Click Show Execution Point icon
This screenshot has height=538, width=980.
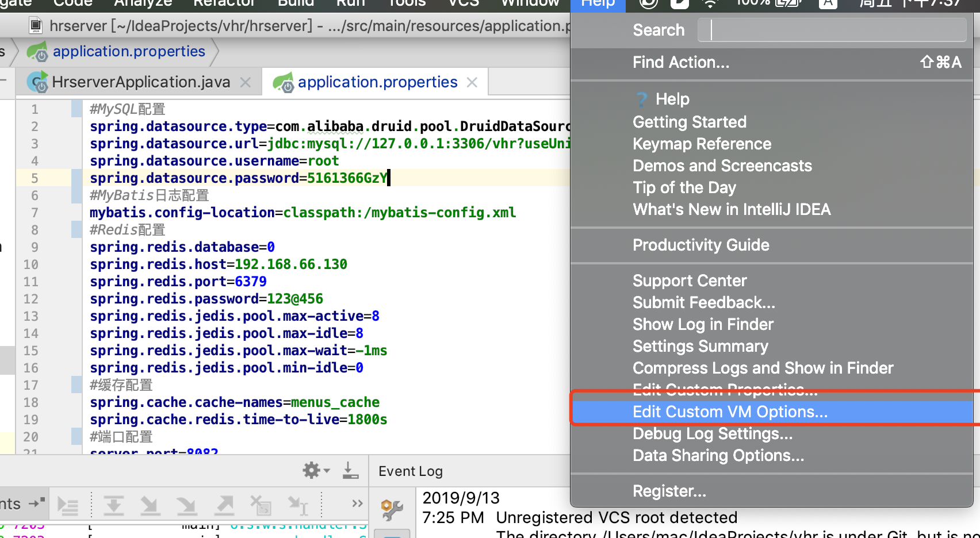[68, 506]
